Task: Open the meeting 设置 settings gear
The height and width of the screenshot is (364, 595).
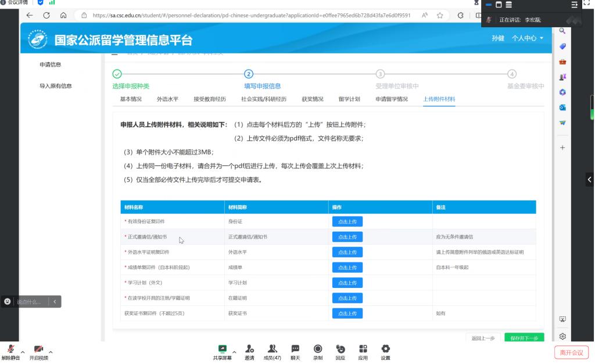Action: coord(385,349)
